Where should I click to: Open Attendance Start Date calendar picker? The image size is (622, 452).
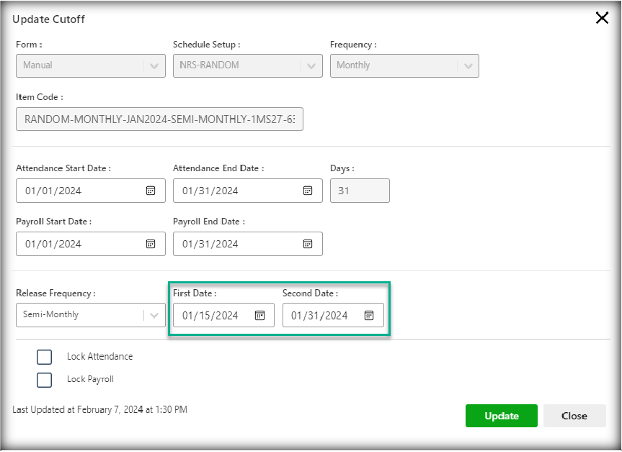[151, 190]
